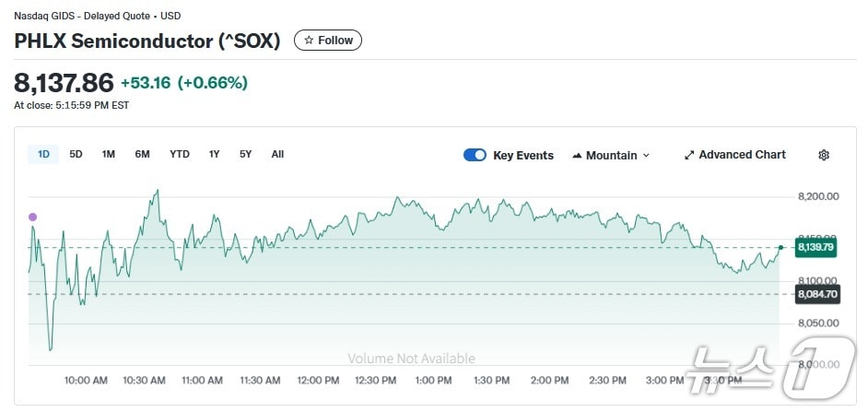Select the 1M range
The image size is (868, 412).
pyautogui.click(x=109, y=154)
